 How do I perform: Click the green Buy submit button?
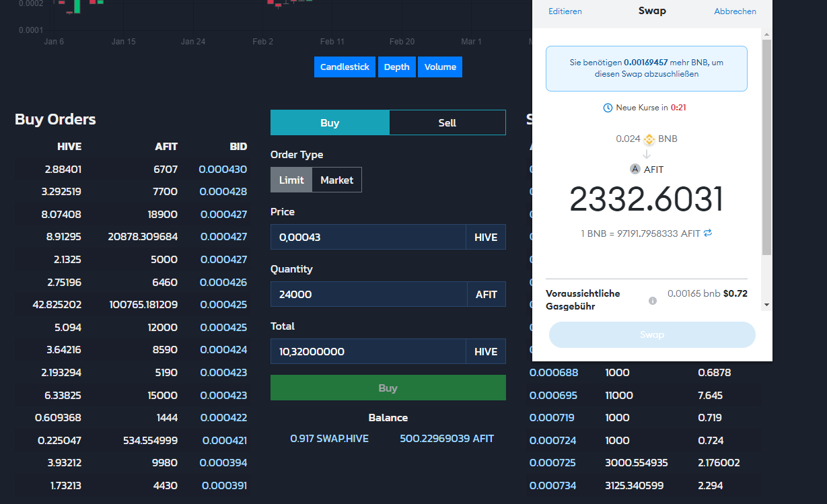coord(388,388)
